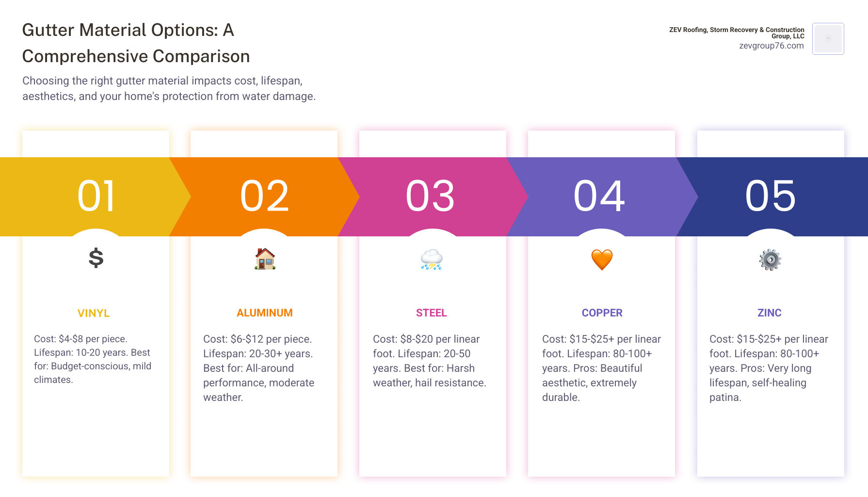Image resolution: width=868 pixels, height=497 pixels.
Task: Click the company logo placeholder image
Action: tap(828, 39)
